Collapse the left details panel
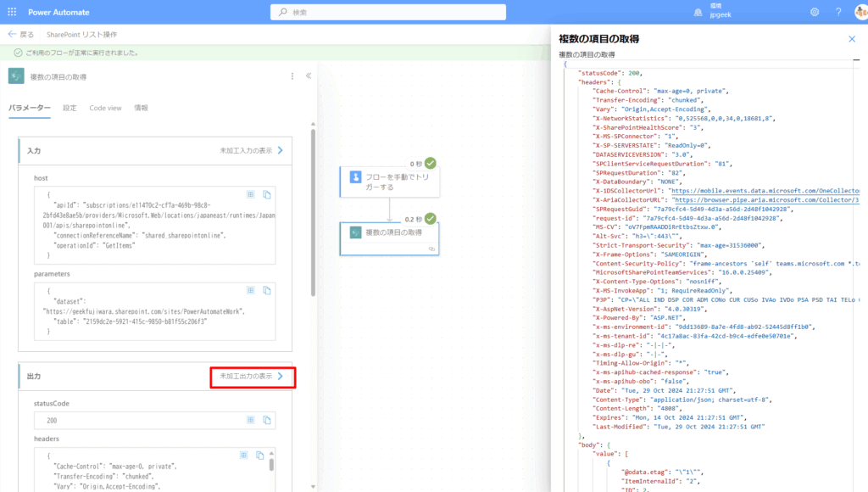868x492 pixels. pyautogui.click(x=309, y=75)
